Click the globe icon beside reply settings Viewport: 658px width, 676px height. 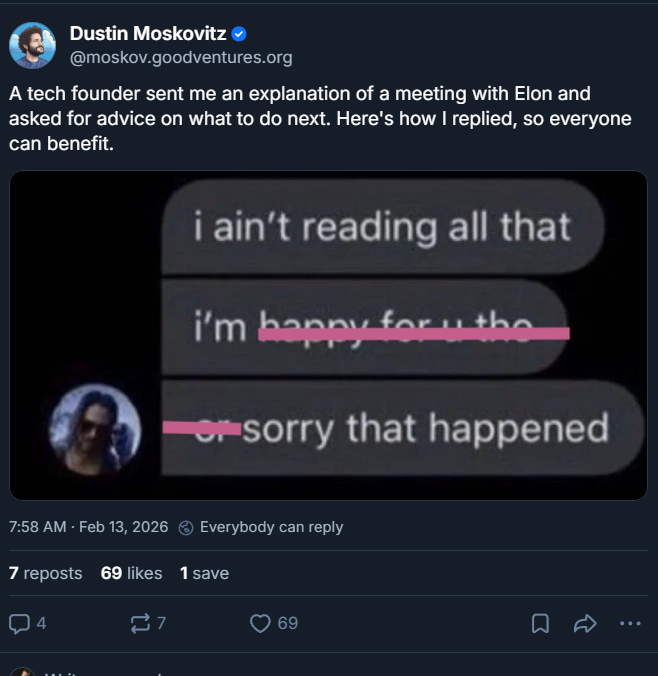pyautogui.click(x=185, y=527)
